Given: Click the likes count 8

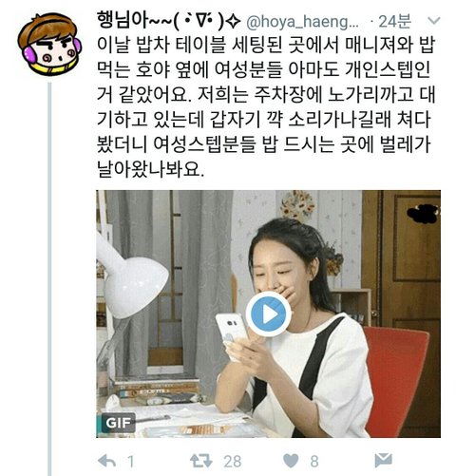Looking at the screenshot, I should [314, 462].
